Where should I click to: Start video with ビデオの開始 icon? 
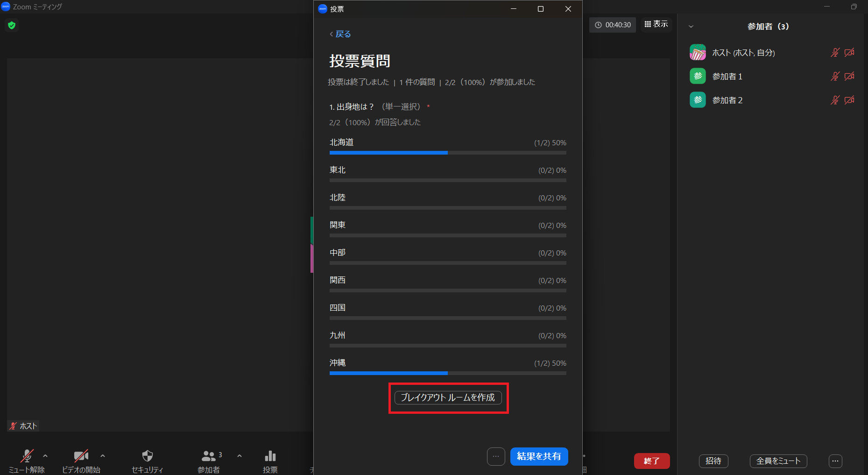(x=81, y=456)
